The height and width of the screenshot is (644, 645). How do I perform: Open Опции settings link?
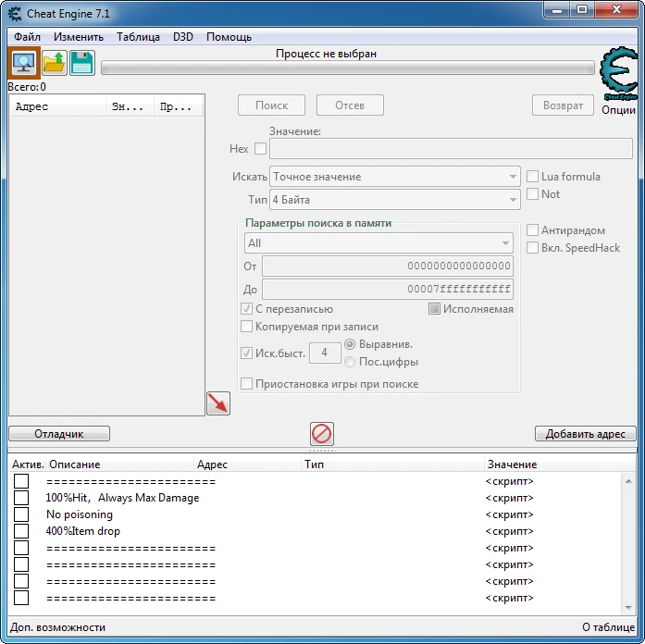tap(618, 110)
